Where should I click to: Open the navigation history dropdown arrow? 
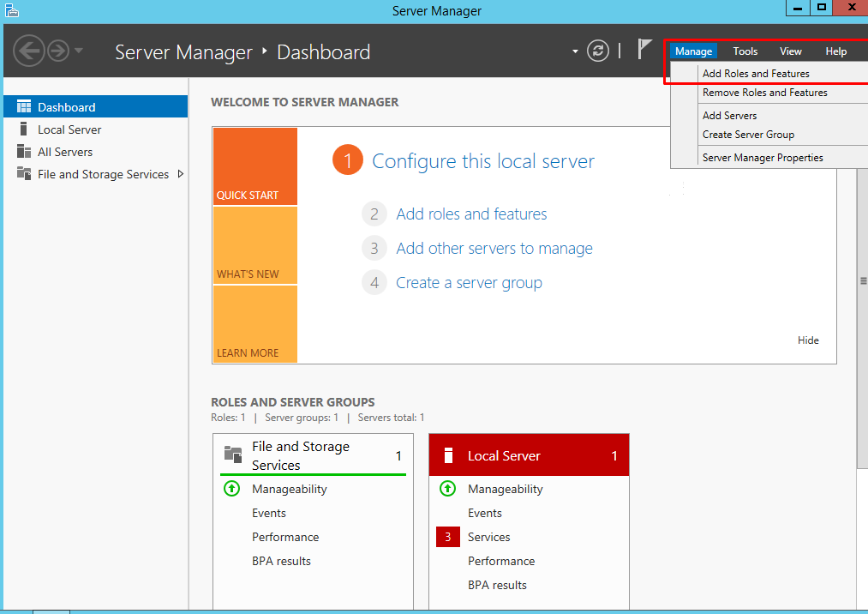pyautogui.click(x=79, y=51)
